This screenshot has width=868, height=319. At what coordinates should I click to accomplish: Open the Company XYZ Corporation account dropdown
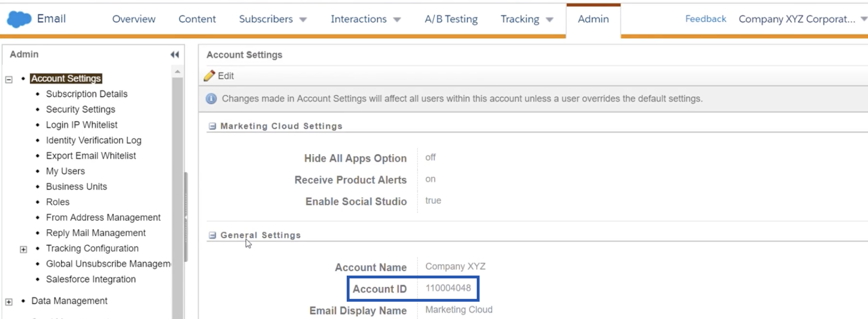pyautogui.click(x=864, y=19)
